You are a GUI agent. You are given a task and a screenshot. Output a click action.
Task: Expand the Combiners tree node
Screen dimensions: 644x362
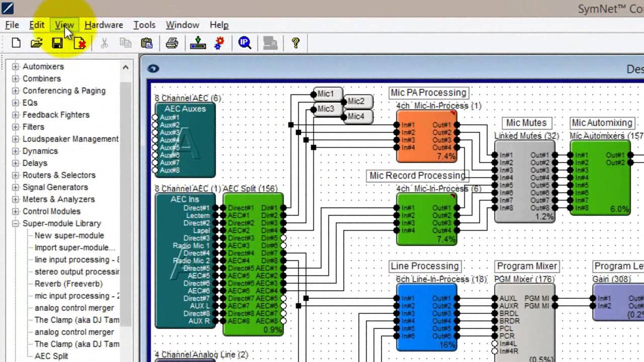[x=16, y=78]
